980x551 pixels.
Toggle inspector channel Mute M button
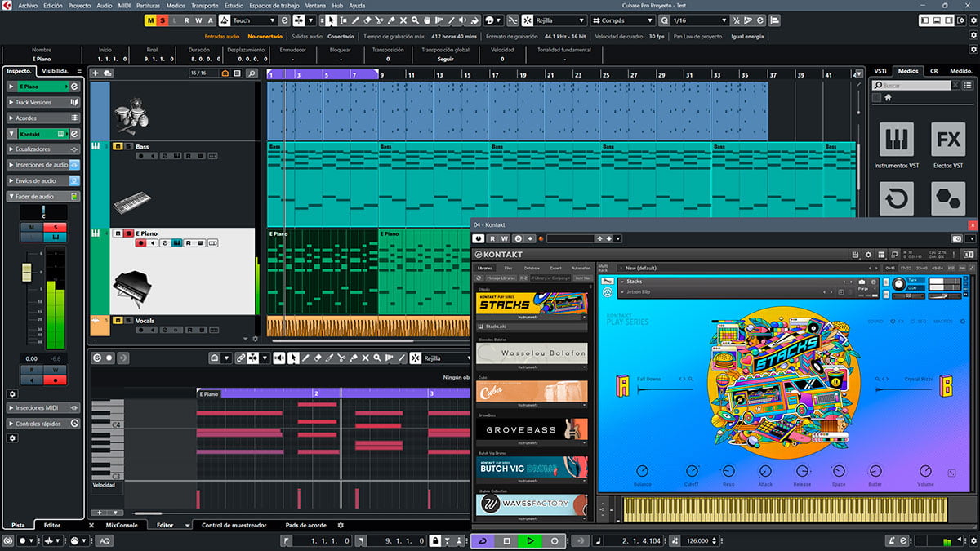[32, 227]
